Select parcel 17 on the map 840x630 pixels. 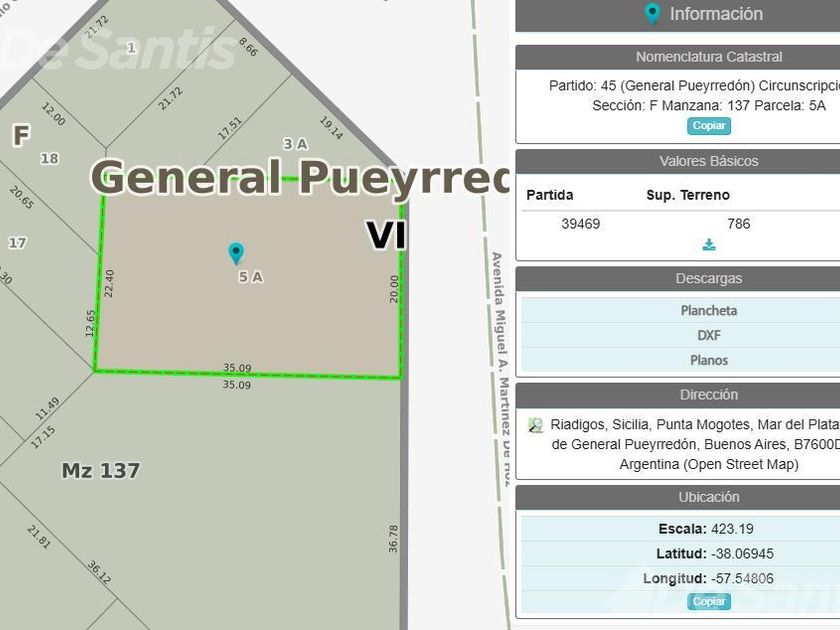(x=17, y=243)
